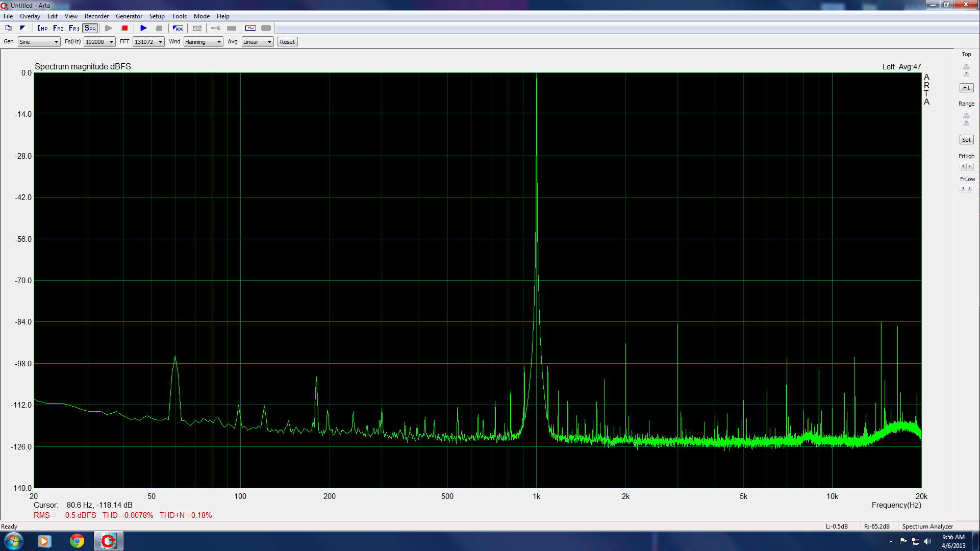Click the Reset averaging button
This screenshot has height=551, width=980.
(287, 42)
